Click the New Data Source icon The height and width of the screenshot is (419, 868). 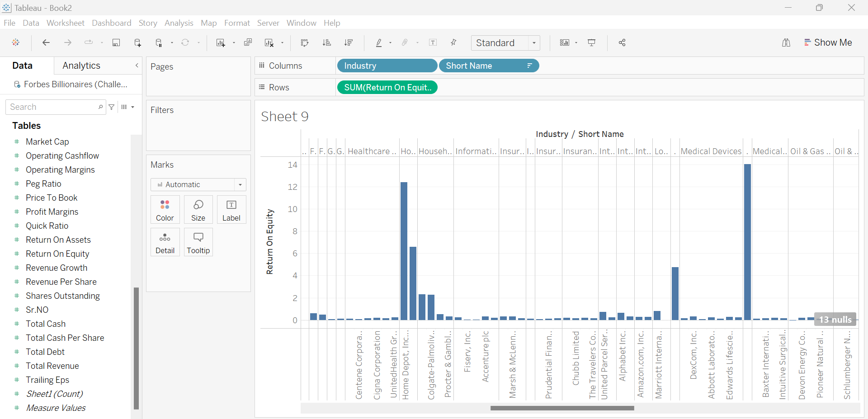[138, 42]
